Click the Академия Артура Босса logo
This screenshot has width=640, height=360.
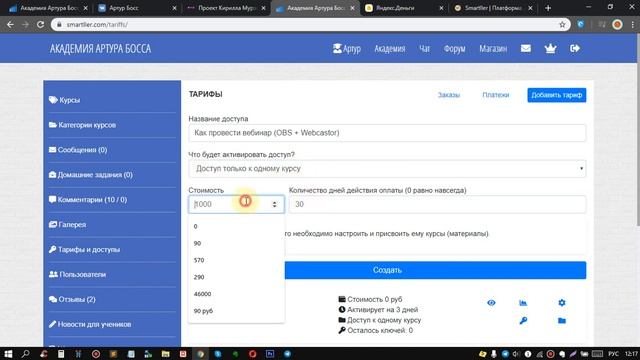(x=100, y=49)
